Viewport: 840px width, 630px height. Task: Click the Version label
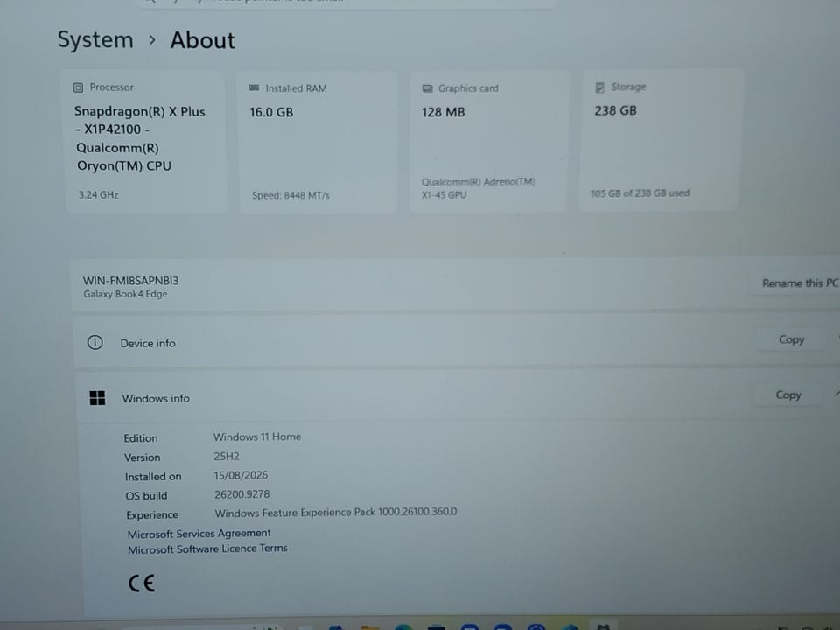pos(143,458)
